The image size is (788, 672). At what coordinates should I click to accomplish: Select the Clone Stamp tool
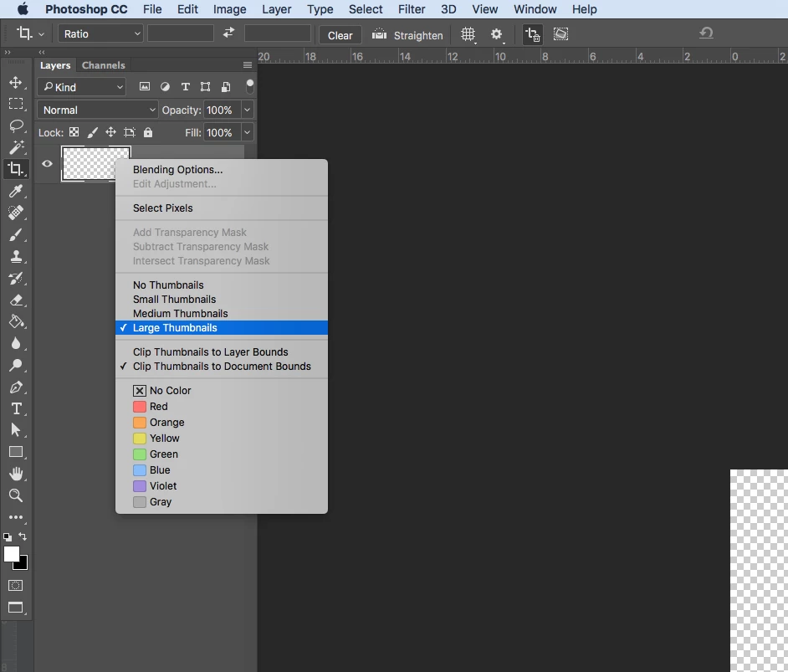pyautogui.click(x=16, y=256)
